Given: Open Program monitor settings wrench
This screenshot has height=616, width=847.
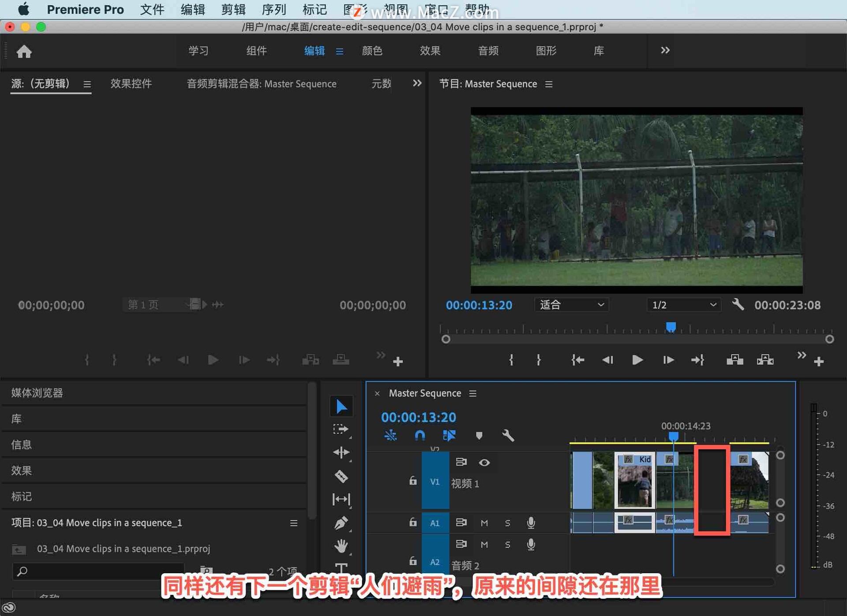Looking at the screenshot, I should pyautogui.click(x=738, y=305).
